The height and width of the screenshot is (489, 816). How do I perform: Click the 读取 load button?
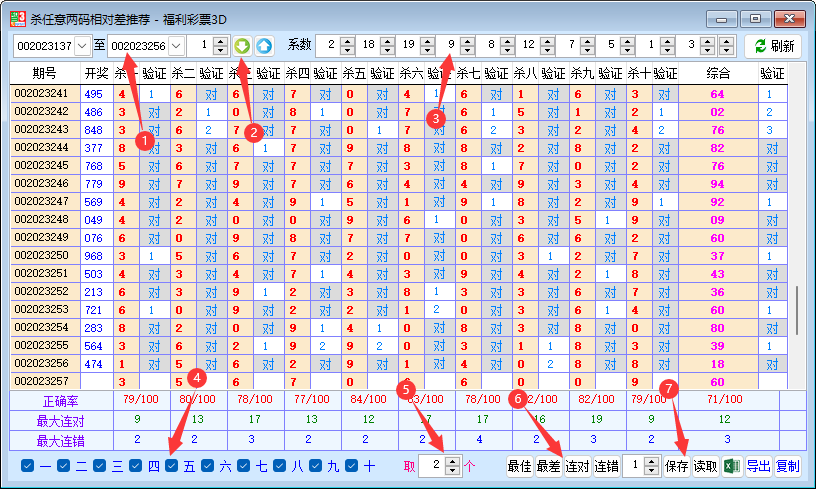click(x=705, y=466)
